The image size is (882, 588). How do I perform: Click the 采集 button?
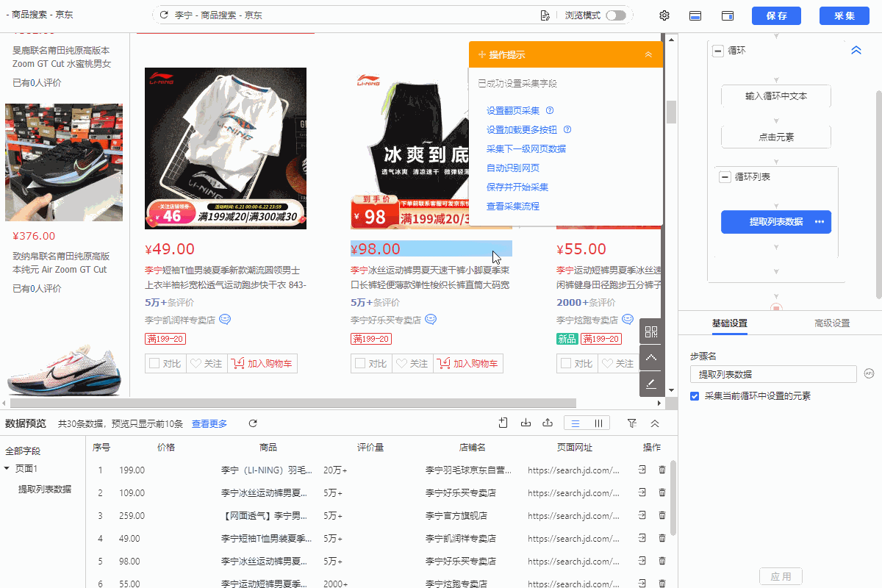(845, 16)
